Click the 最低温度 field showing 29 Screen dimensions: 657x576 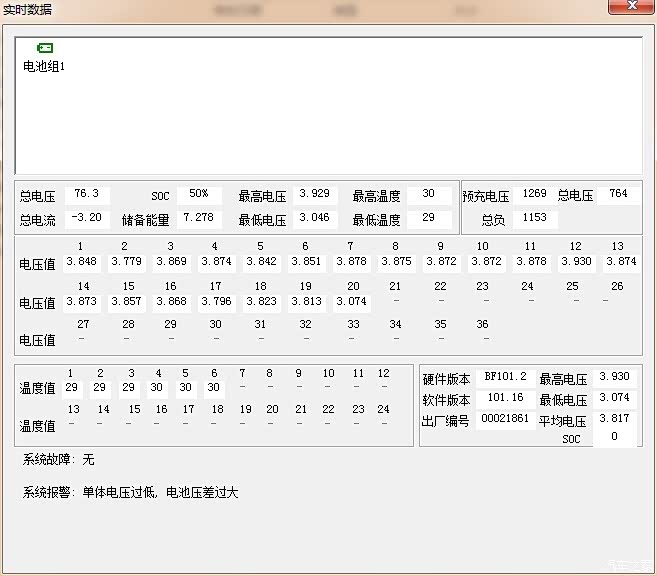point(429,218)
